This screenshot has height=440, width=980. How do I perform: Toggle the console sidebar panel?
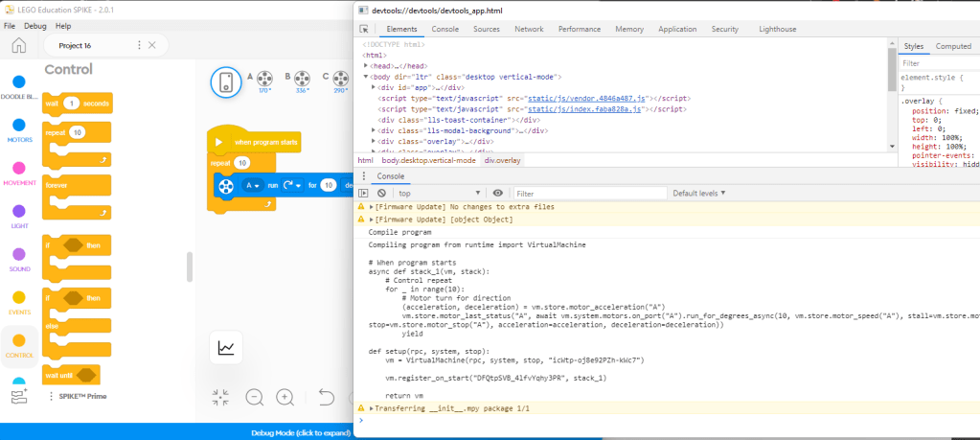[364, 193]
